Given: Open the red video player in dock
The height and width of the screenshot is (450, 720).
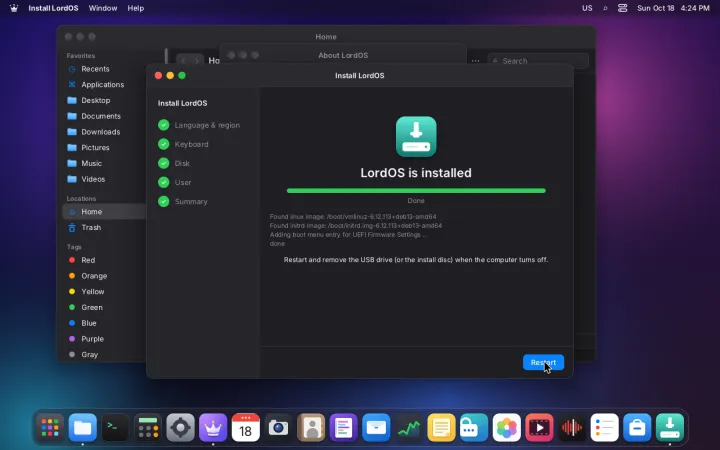Looking at the screenshot, I should (539, 428).
